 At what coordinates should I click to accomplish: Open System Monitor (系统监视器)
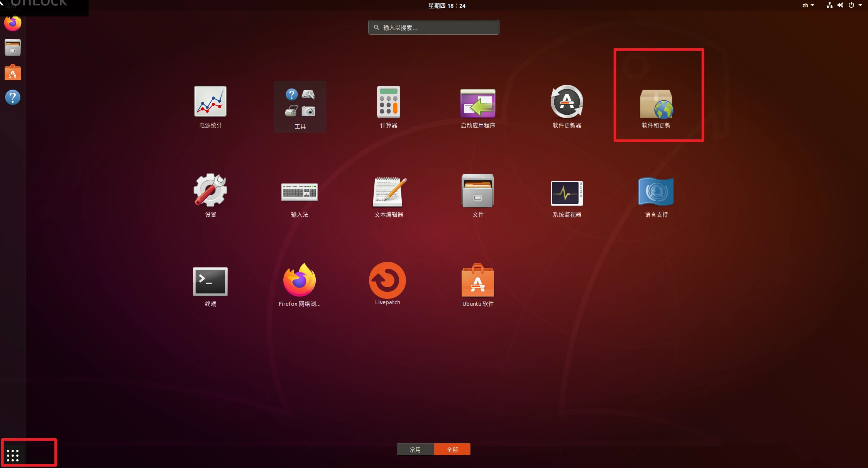tap(567, 193)
